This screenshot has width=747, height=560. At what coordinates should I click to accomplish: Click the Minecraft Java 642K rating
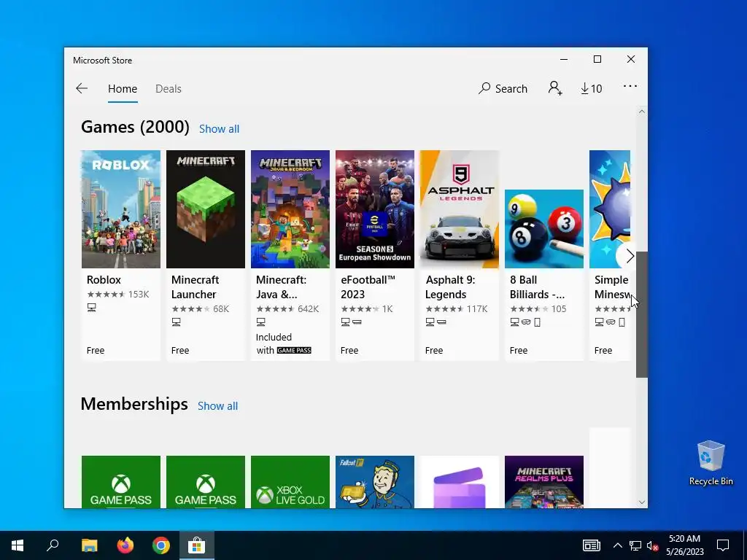pos(287,308)
